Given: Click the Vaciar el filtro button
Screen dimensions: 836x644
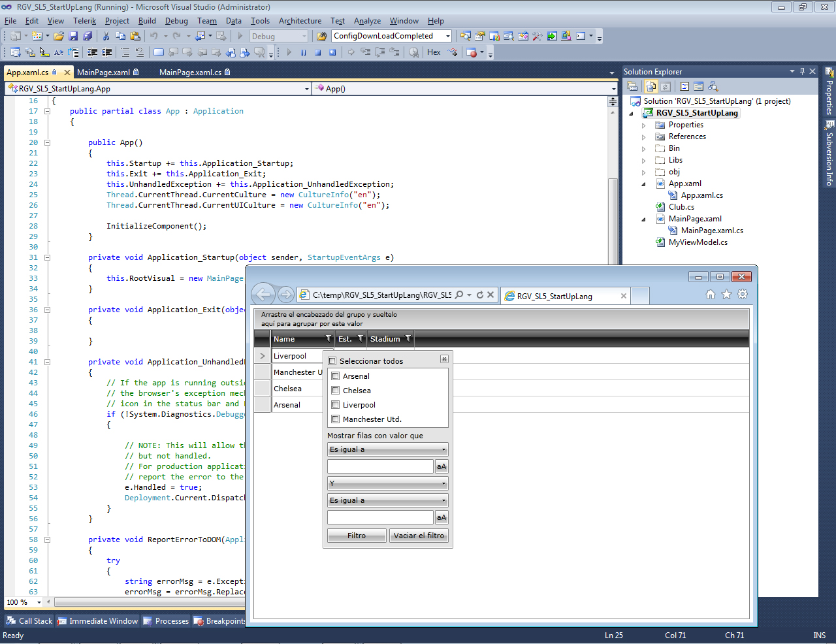Looking at the screenshot, I should tap(419, 536).
